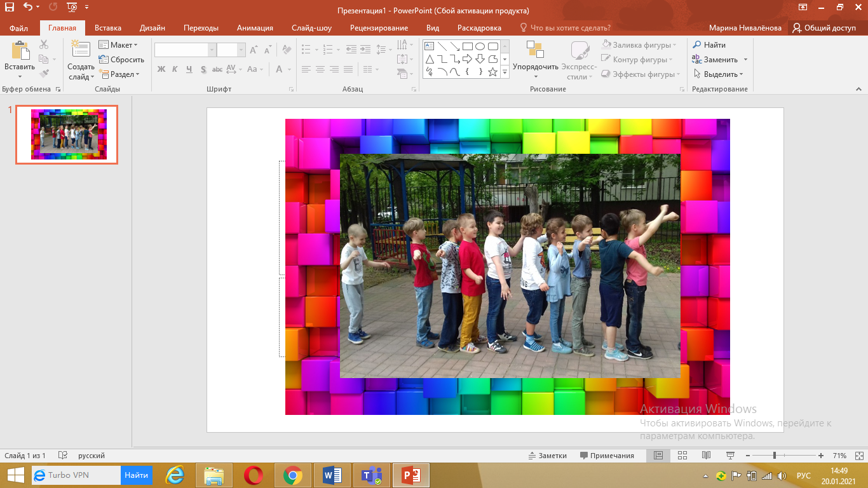Open the Файл tab
Viewport: 868px width, 488px height.
coord(18,28)
